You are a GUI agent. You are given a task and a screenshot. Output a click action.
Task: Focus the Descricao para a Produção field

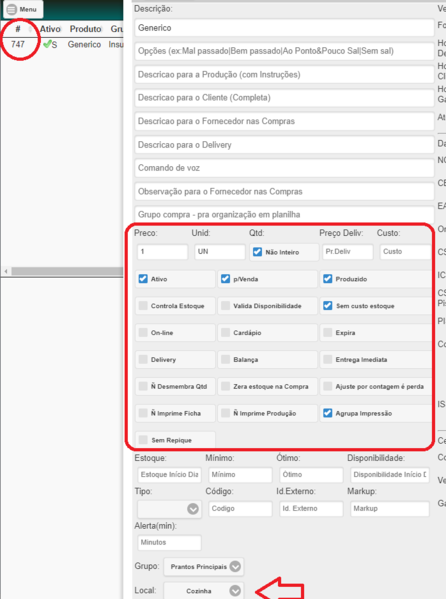tap(284, 74)
